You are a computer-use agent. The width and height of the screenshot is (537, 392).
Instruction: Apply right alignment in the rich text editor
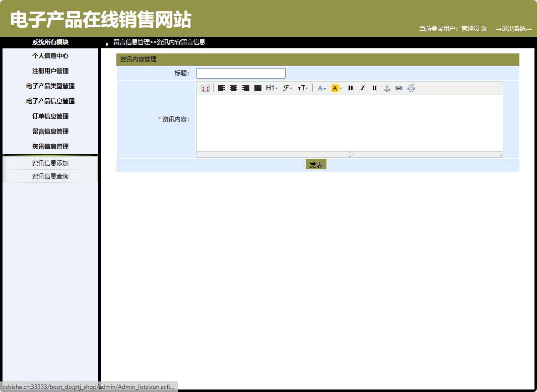tap(246, 88)
